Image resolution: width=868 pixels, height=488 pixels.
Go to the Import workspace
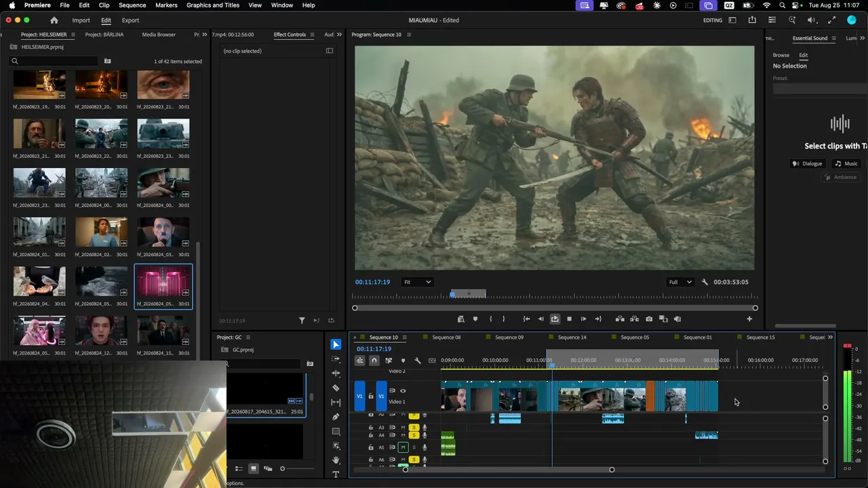tap(81, 20)
